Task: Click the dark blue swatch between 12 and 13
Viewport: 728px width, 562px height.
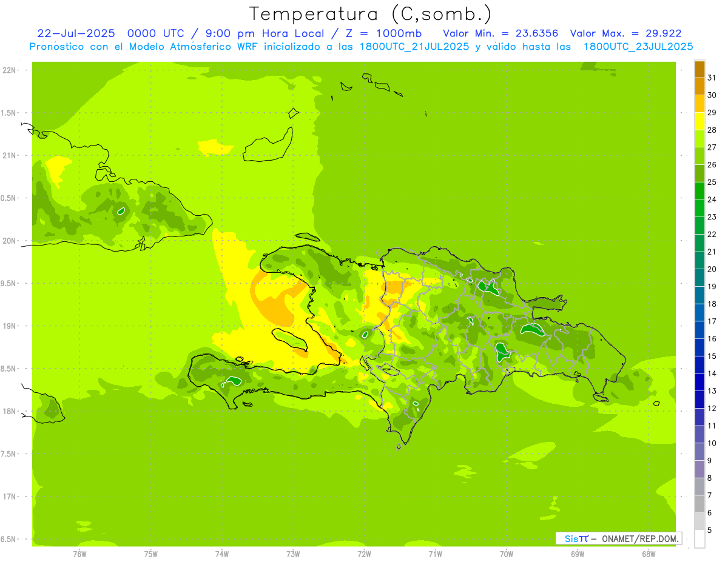Action: coord(699,400)
